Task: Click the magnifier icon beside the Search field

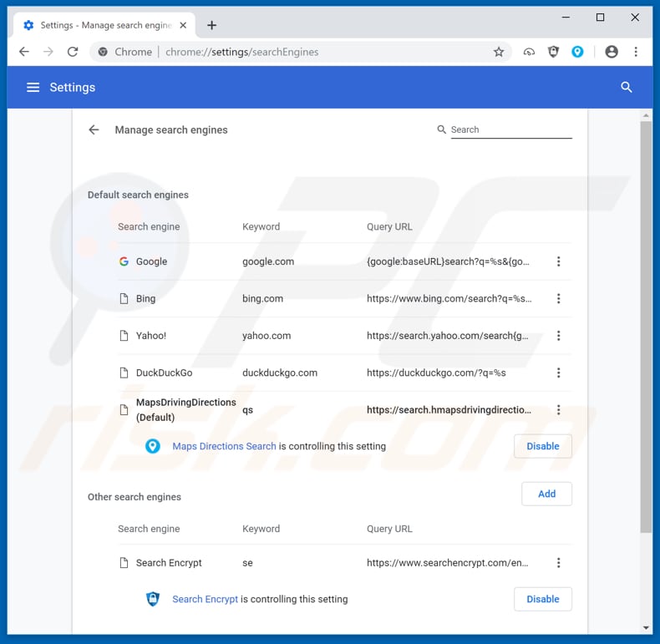Action: pyautogui.click(x=441, y=129)
